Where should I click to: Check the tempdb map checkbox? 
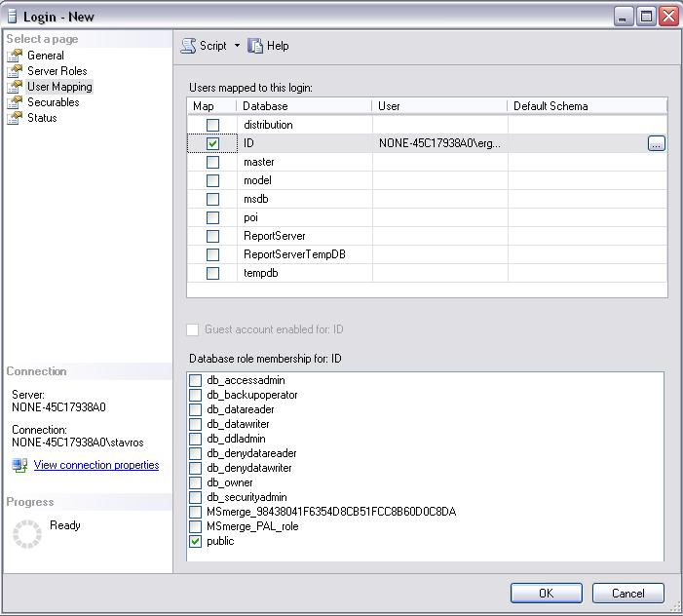[212, 273]
